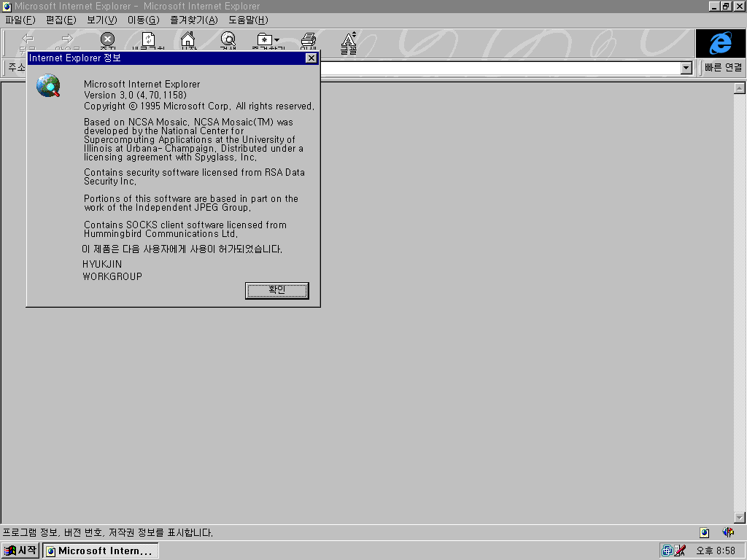Click the Copyright 1995 Microsoft Corp. line
Screen dimensions: 747x560
(199, 106)
